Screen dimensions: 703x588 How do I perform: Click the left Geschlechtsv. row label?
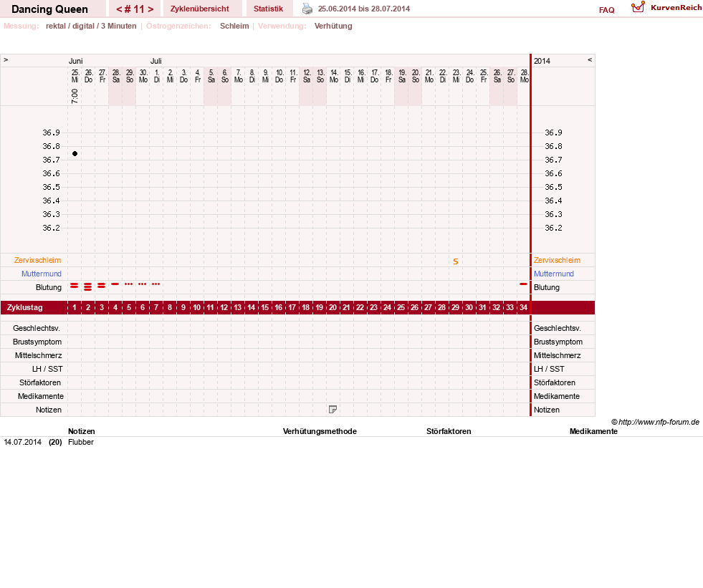[x=37, y=329]
